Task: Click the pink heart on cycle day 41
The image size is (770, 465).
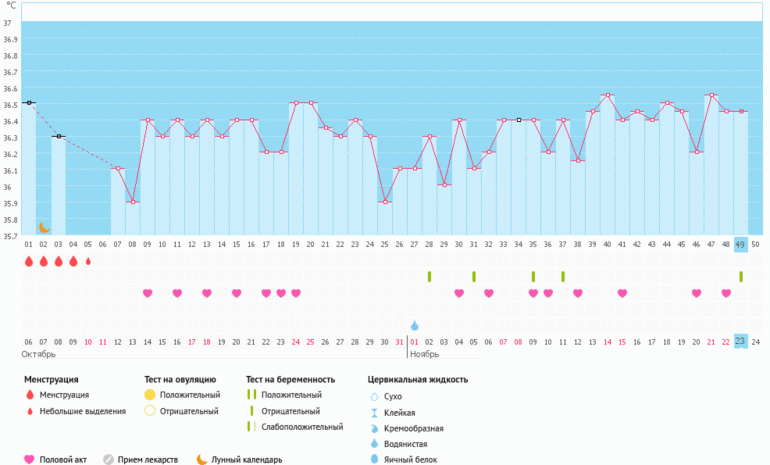Action: (622, 293)
